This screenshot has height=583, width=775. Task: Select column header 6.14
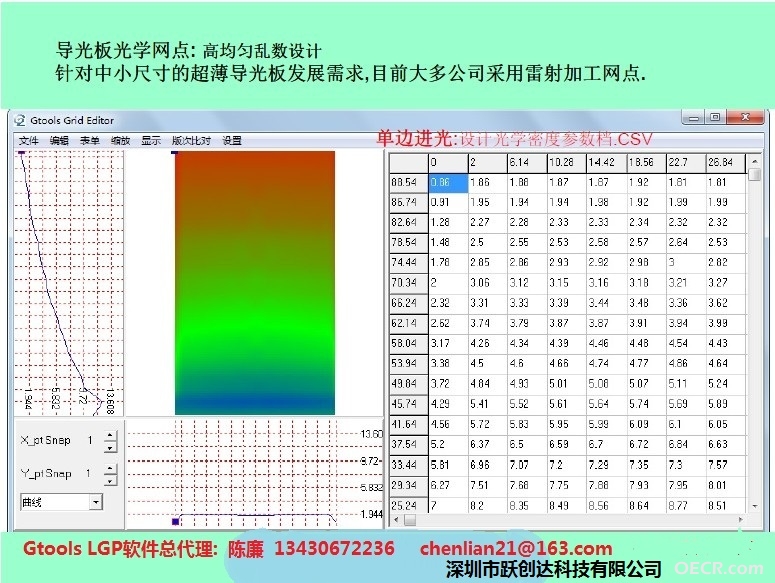pos(527,162)
